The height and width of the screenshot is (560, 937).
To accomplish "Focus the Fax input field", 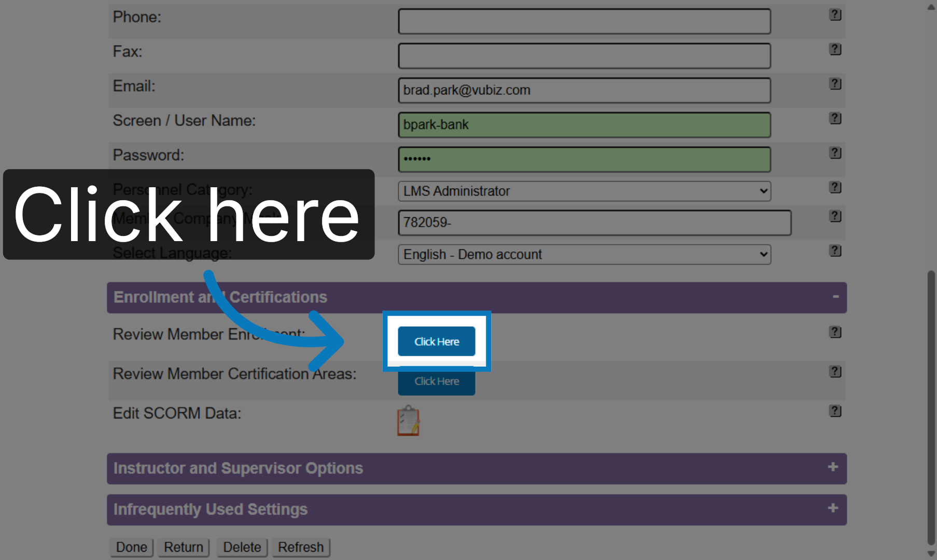I will [584, 56].
